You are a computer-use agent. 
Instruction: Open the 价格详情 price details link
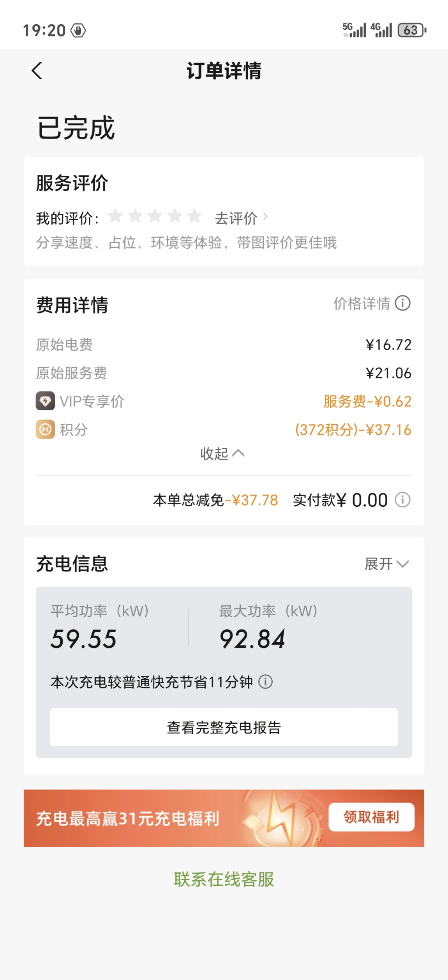tap(362, 303)
